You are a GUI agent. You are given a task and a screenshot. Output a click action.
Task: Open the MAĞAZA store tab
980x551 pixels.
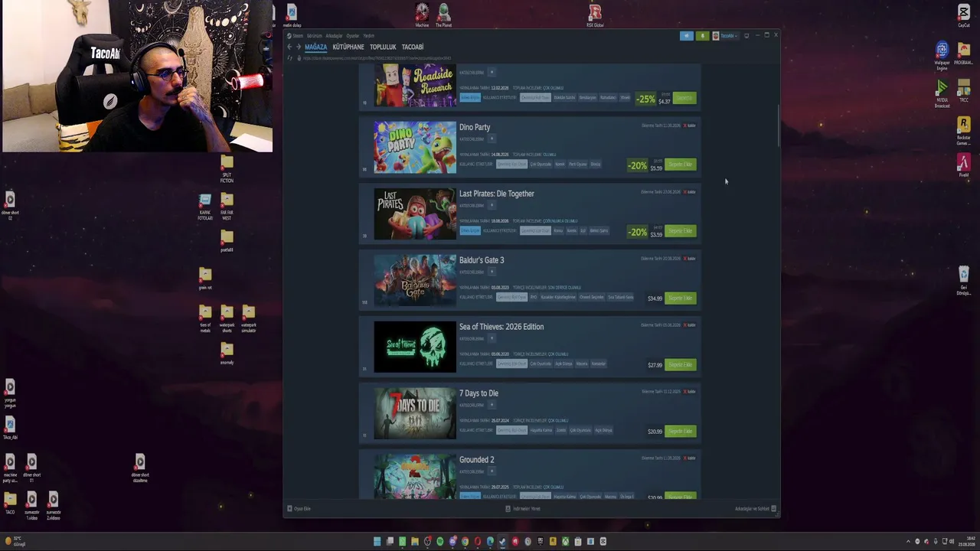[x=315, y=47]
